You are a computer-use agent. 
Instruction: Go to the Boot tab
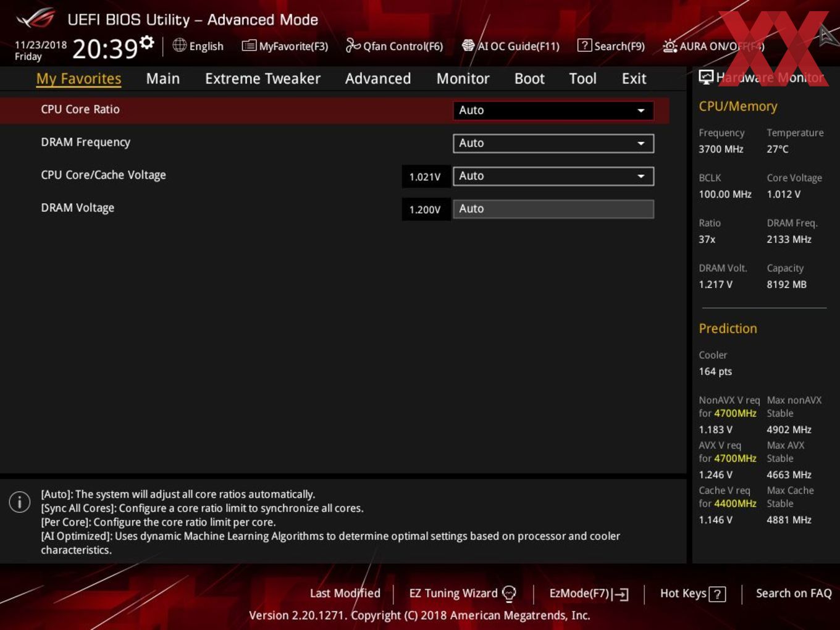[x=529, y=79]
